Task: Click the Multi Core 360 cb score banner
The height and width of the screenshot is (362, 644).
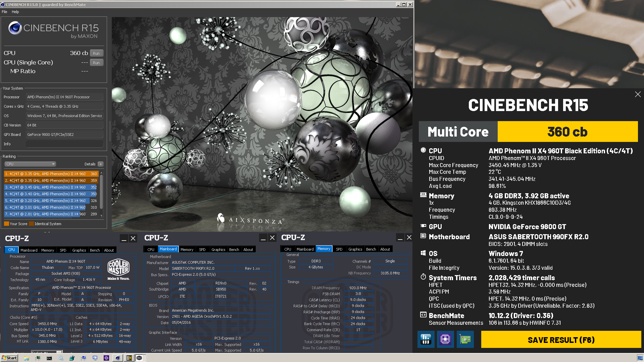Action: coord(528,132)
